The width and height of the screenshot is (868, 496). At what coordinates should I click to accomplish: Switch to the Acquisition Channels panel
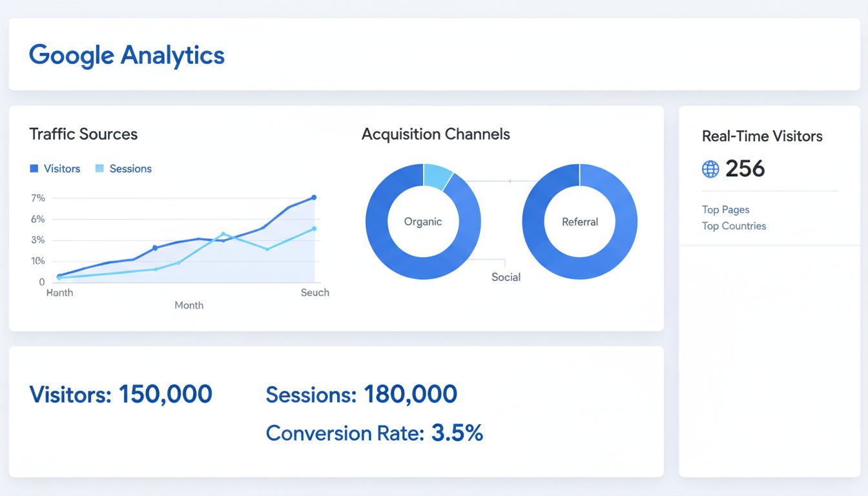436,134
